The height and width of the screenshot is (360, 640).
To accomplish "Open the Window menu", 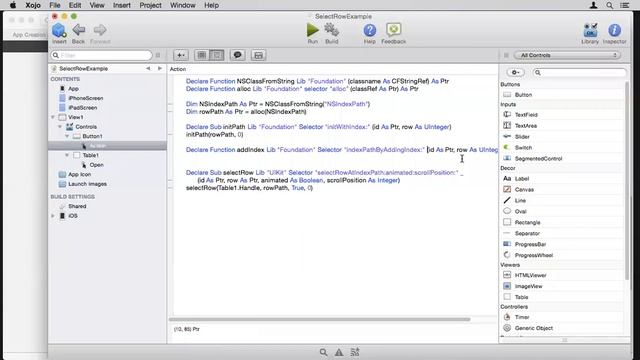I will [x=182, y=5].
